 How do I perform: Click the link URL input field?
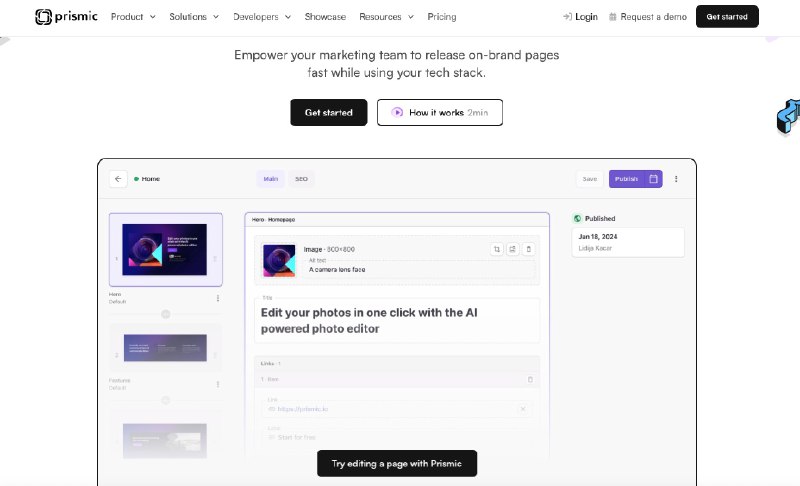tap(396, 409)
